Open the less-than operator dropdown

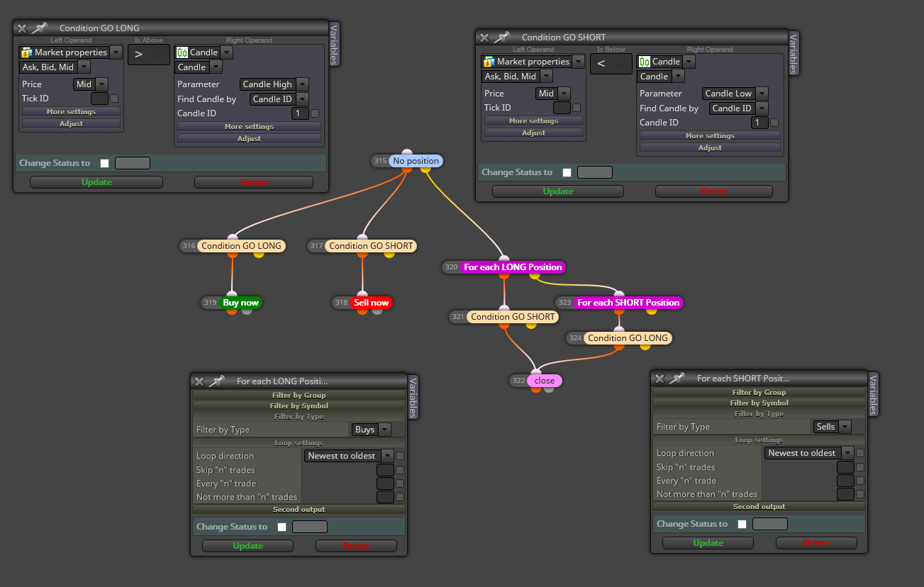[611, 63]
